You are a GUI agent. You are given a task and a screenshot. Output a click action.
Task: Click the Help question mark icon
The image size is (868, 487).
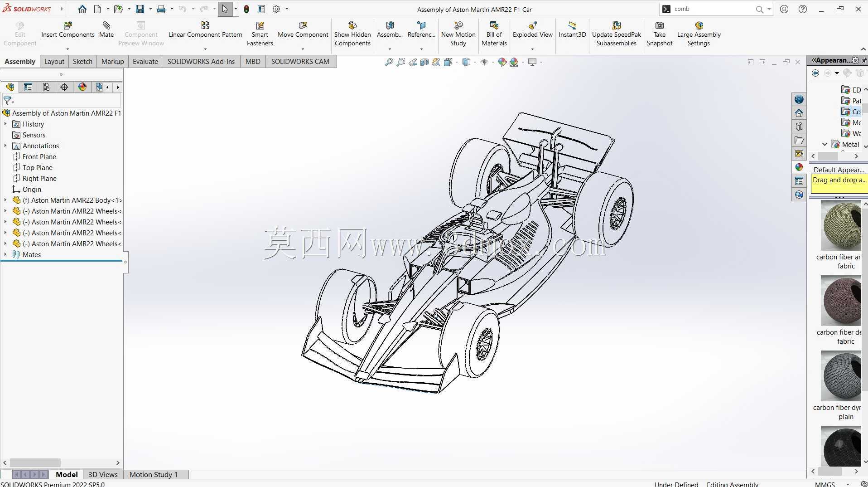803,9
